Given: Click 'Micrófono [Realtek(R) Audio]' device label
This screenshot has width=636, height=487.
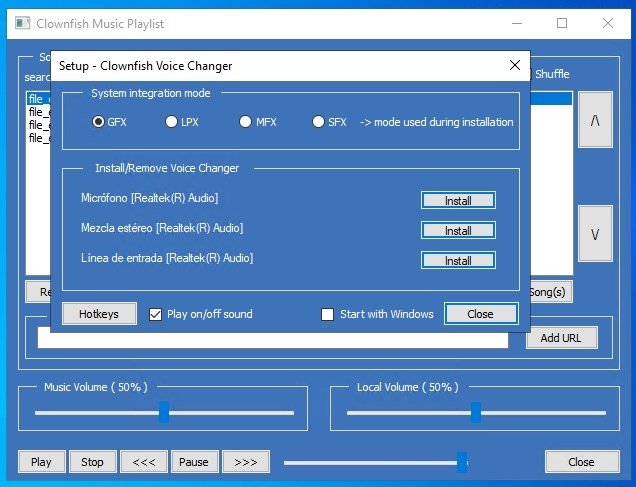Looking at the screenshot, I should pos(150,198).
